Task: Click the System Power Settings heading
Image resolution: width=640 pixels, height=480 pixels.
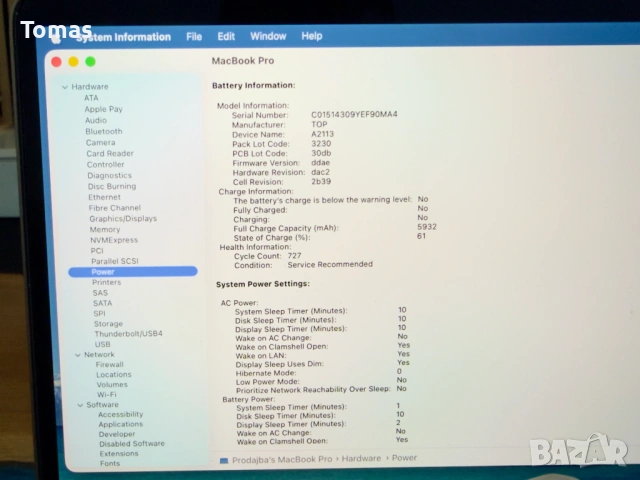Action: click(x=263, y=284)
